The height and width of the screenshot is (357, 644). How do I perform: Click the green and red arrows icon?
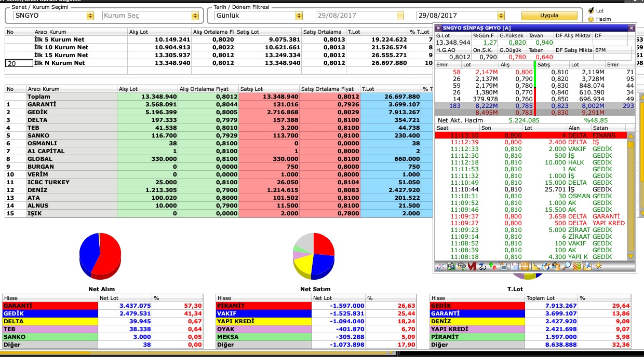[493, 267]
